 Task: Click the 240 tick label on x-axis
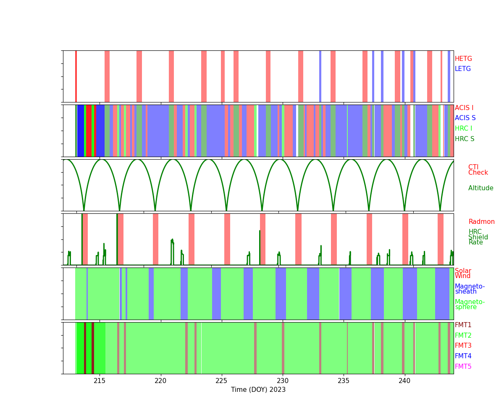coord(404,380)
